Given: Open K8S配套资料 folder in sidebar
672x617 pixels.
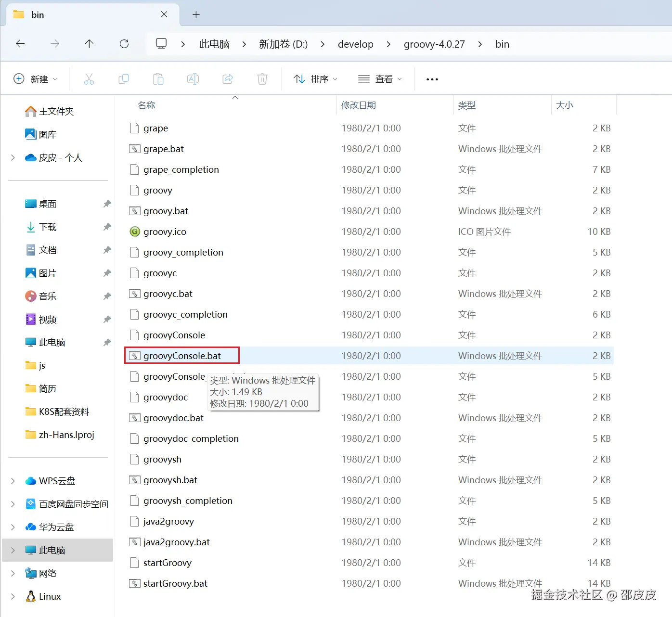Looking at the screenshot, I should coord(57,411).
